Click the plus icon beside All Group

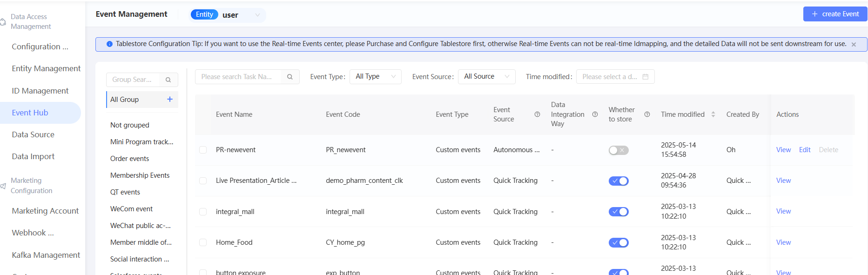click(x=170, y=99)
